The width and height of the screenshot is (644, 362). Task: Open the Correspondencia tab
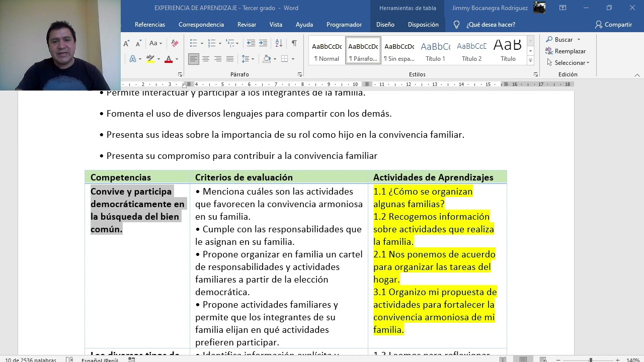pyautogui.click(x=201, y=24)
